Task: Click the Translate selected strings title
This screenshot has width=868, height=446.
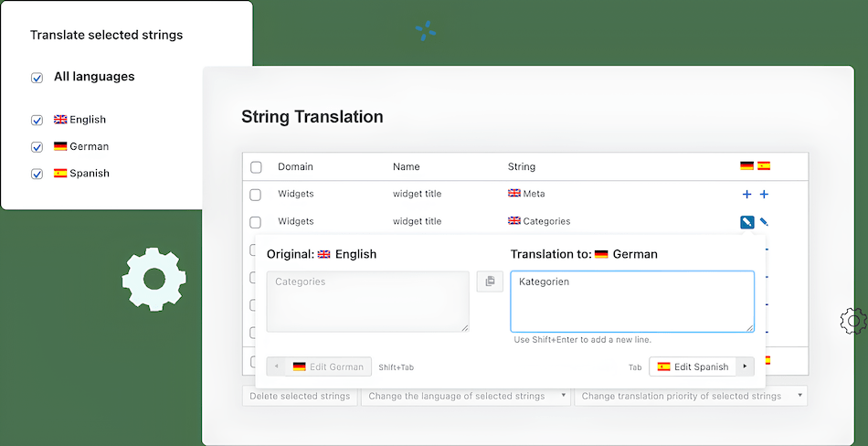Action: 106,35
